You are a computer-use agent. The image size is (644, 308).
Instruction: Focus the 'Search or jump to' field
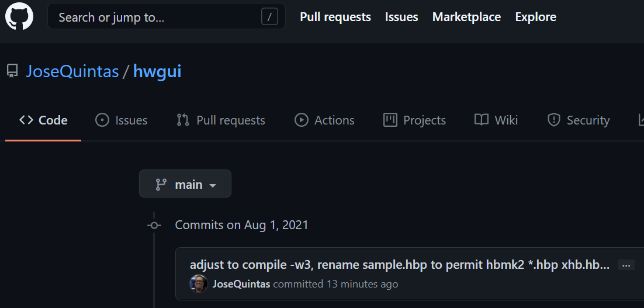pos(158,17)
